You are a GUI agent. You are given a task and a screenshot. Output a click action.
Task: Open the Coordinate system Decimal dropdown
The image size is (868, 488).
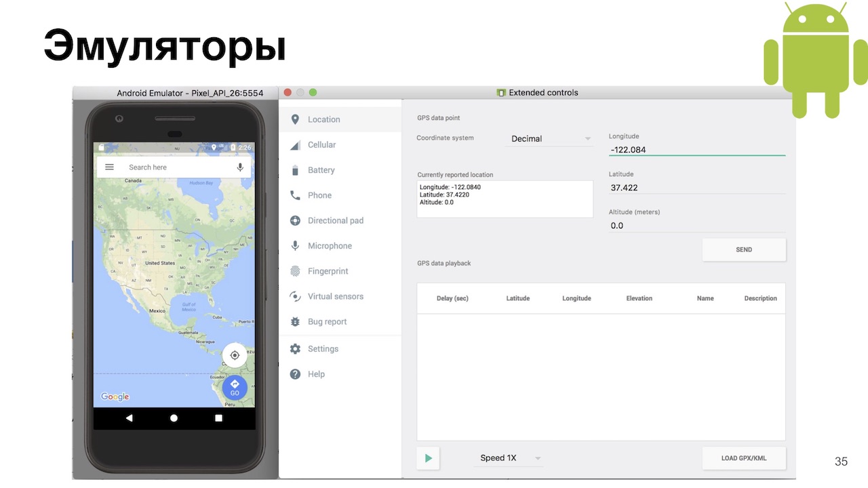pos(549,138)
